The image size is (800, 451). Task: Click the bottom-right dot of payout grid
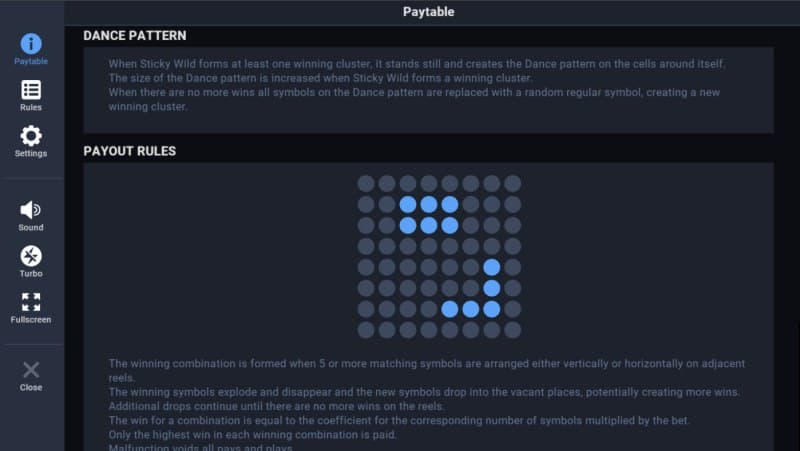tap(513, 330)
